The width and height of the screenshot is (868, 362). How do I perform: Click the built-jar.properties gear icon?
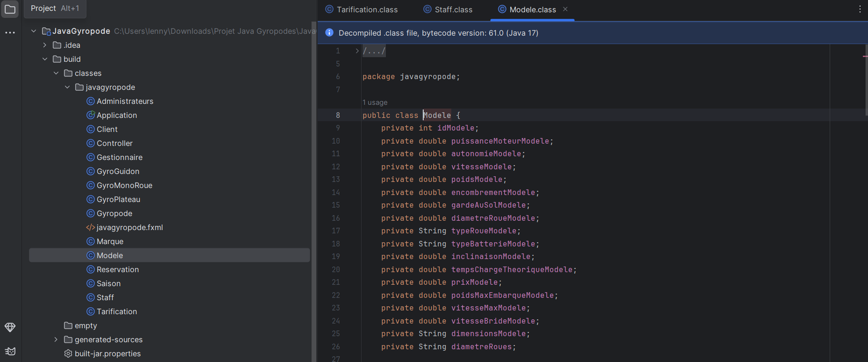(x=68, y=353)
